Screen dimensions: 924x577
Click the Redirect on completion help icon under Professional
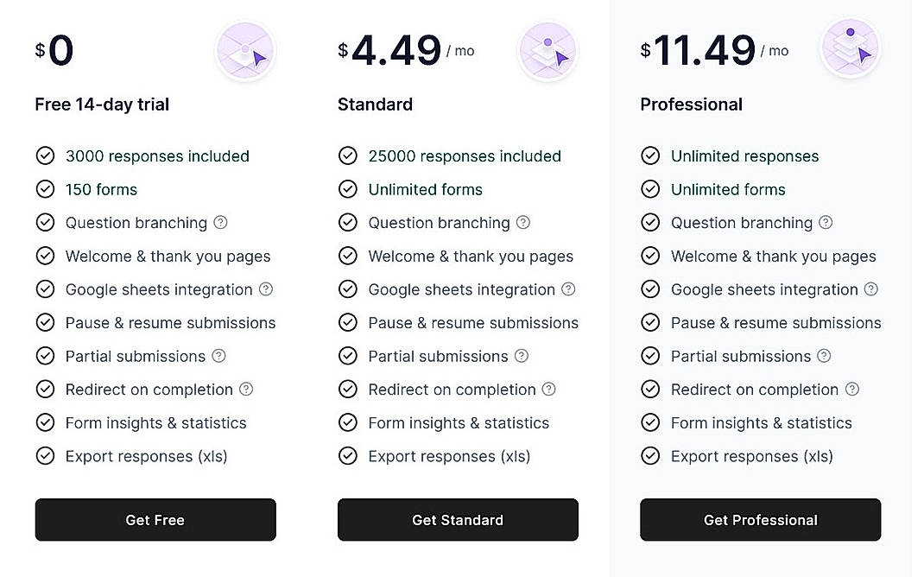tap(852, 390)
